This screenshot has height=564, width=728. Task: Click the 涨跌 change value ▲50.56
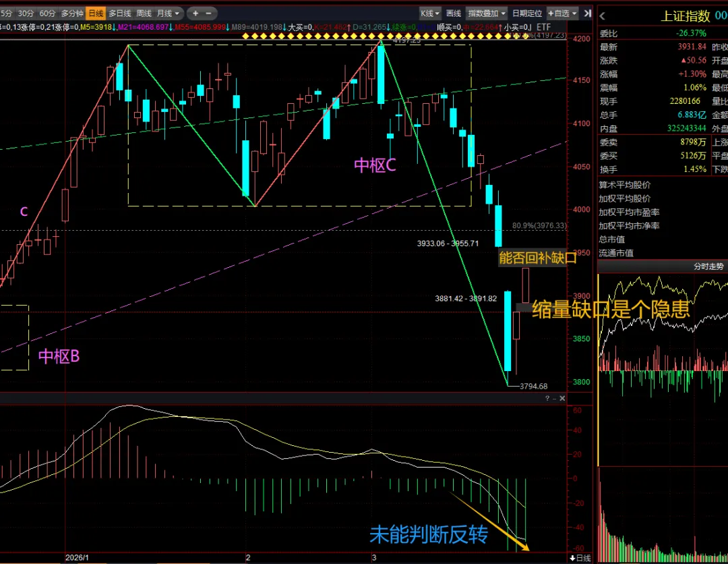pos(693,61)
